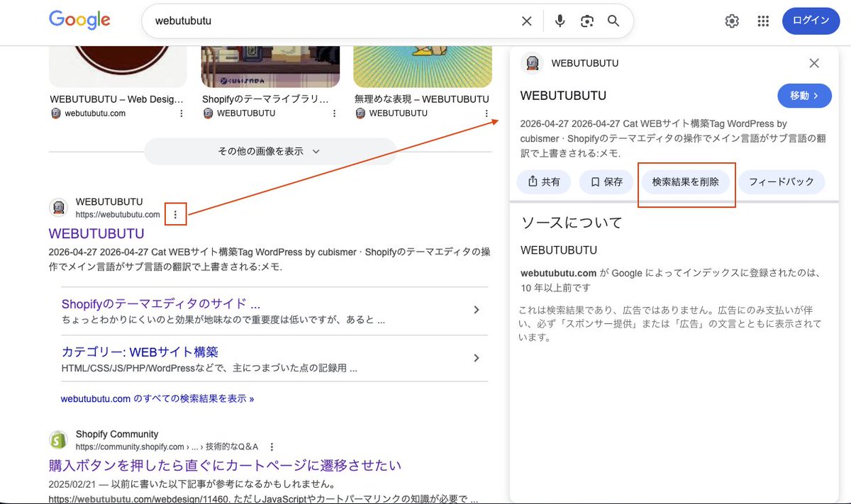Open the カテゴリー: WEBサイト構築 sitelink
This screenshot has height=504, width=851.
point(140,352)
